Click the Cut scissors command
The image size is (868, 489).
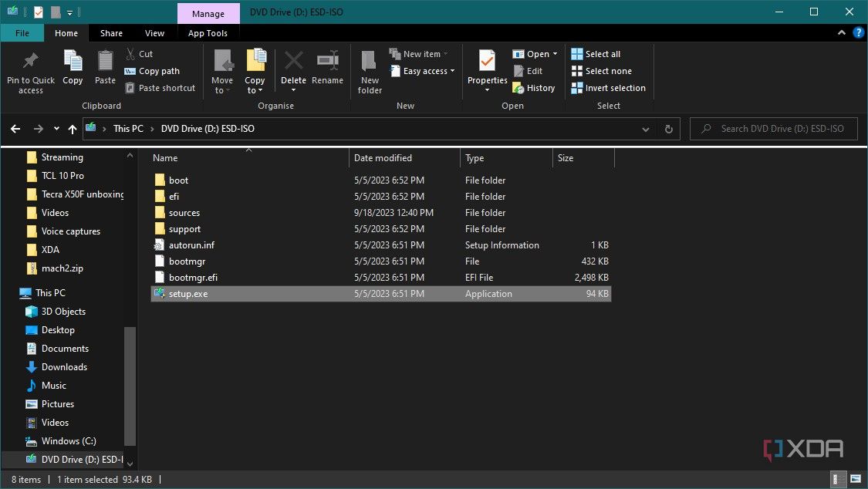point(139,54)
